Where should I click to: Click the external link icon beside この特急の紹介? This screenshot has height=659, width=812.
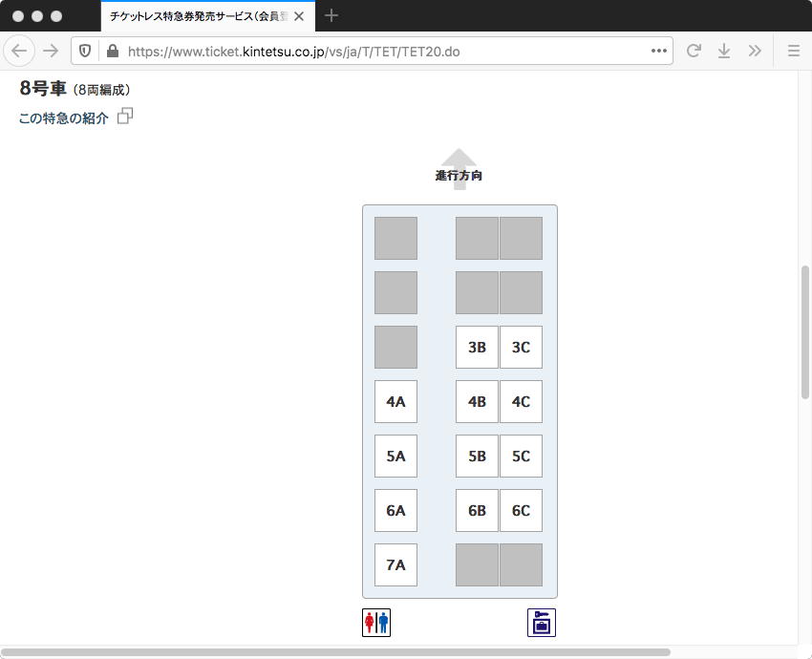125,116
